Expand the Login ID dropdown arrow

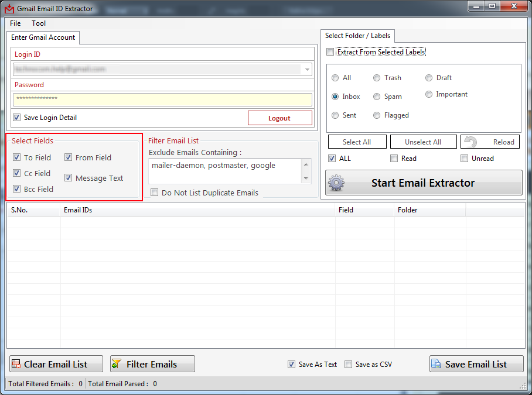click(306, 70)
